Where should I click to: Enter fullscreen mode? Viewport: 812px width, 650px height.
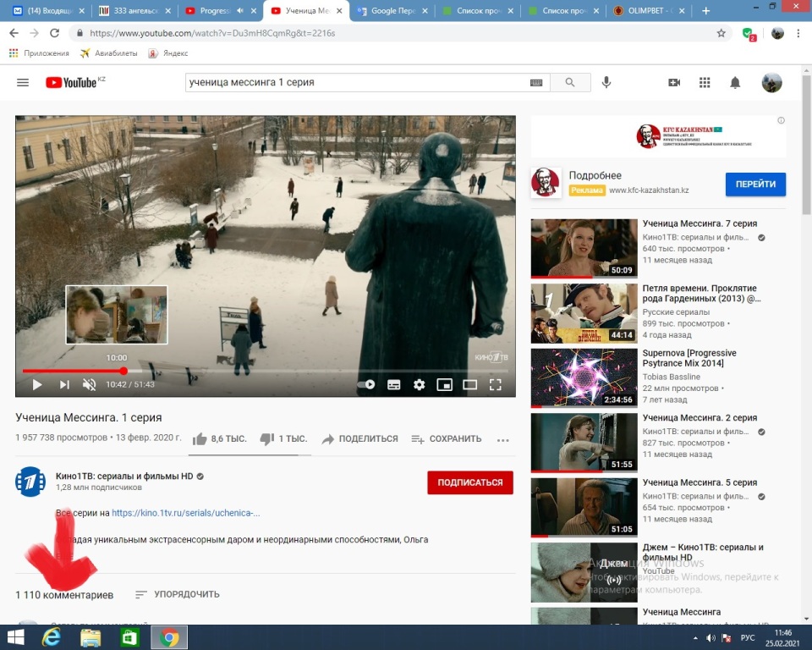(496, 384)
